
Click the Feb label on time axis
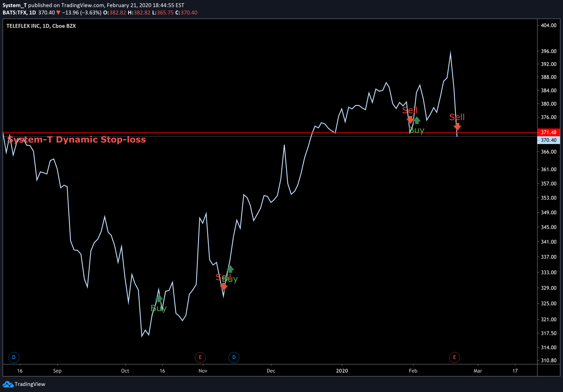pyautogui.click(x=413, y=371)
